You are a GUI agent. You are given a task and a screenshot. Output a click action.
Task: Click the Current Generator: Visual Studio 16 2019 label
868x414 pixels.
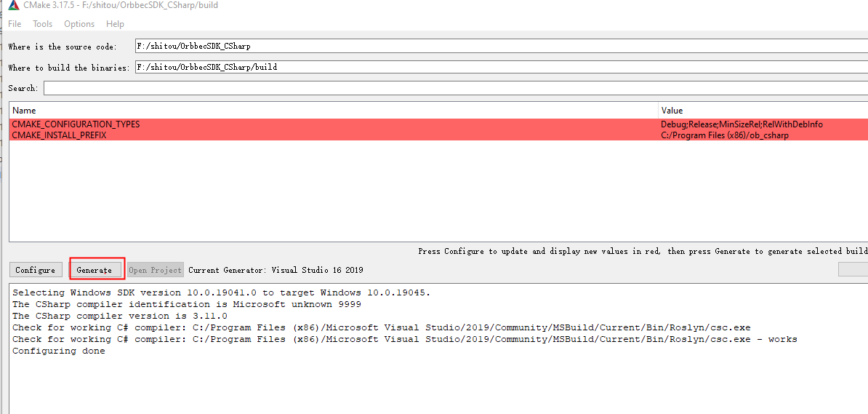[276, 270]
